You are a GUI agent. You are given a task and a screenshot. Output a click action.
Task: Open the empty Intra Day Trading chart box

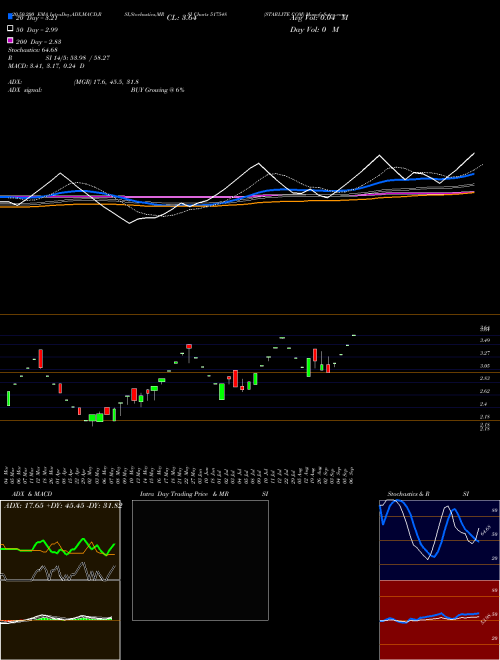(x=200, y=560)
